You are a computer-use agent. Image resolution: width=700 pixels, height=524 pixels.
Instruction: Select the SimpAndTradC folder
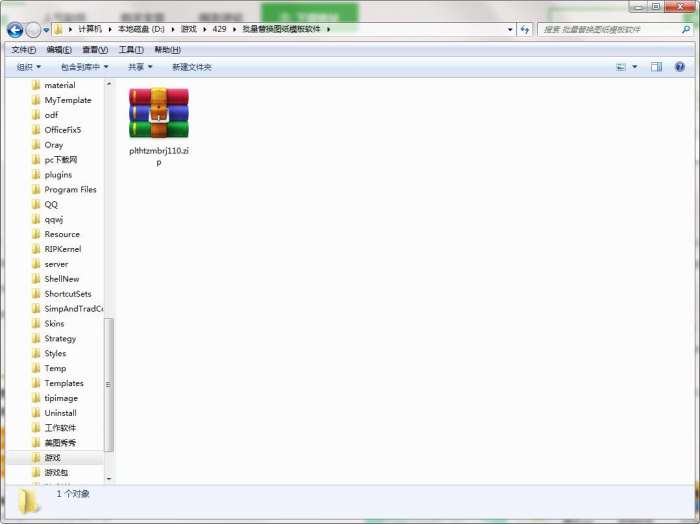(x=73, y=309)
